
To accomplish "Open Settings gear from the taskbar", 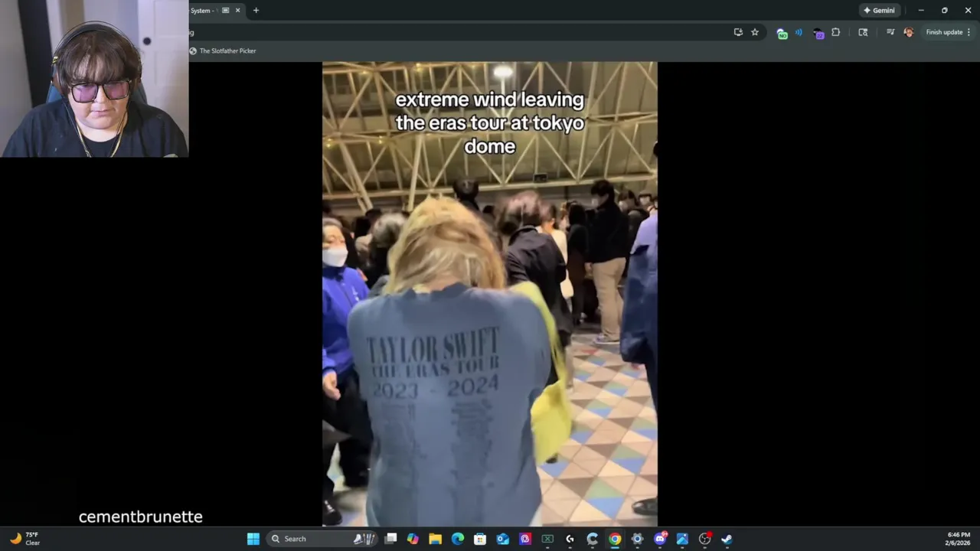I will (637, 539).
